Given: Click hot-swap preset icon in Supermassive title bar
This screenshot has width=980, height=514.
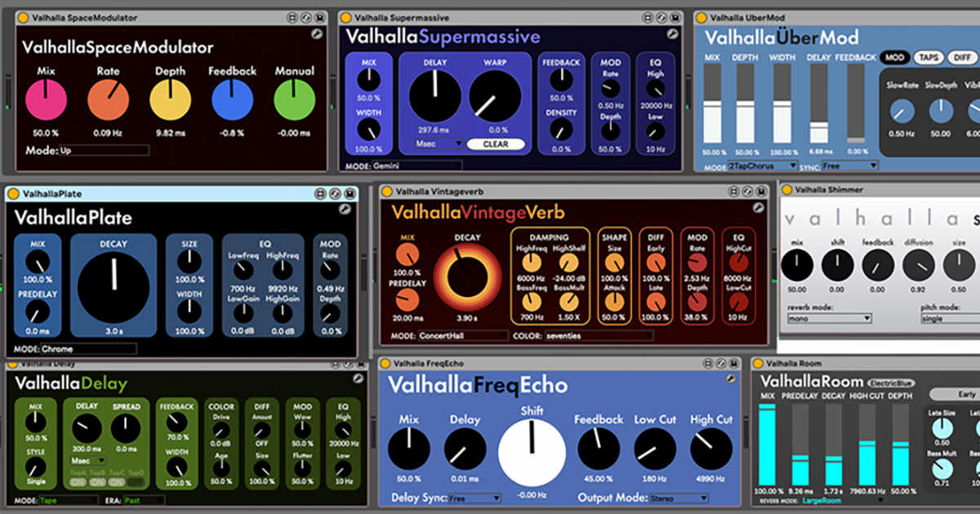Looking at the screenshot, I should [x=661, y=17].
